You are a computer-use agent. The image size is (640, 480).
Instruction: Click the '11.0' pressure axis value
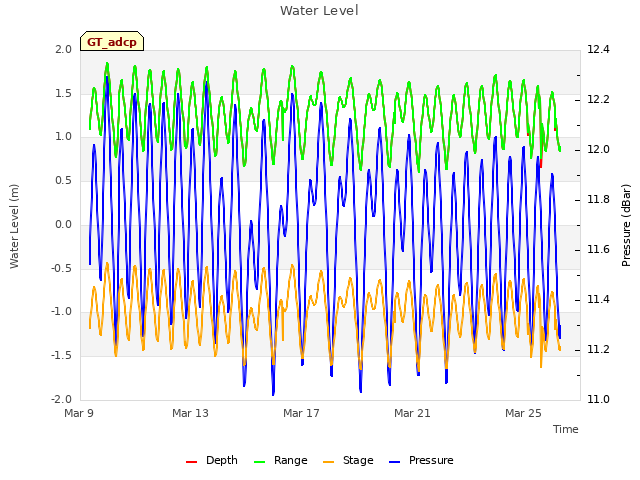pos(598,399)
